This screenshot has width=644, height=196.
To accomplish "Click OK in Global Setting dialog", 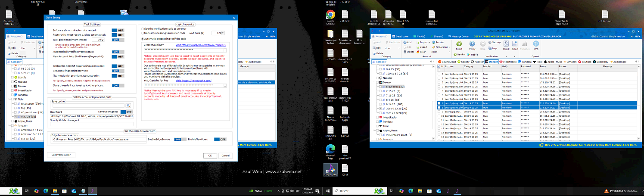I will [x=210, y=156].
